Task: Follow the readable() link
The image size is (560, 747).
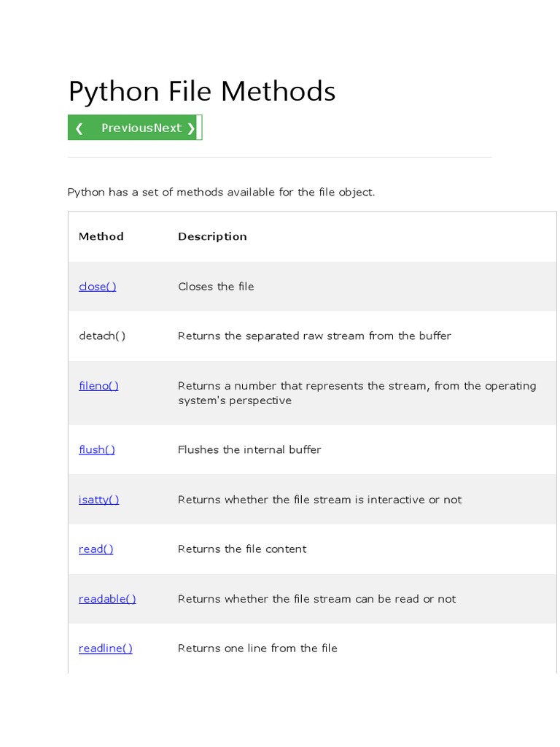Action: [x=107, y=599]
